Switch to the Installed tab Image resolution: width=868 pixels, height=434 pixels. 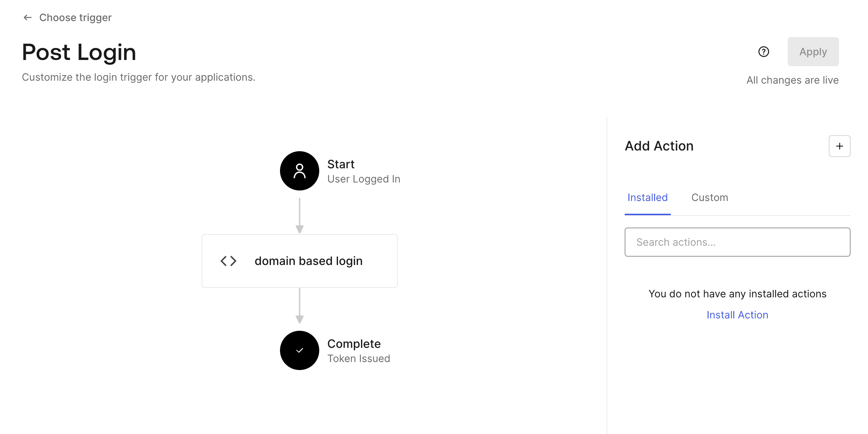pos(648,198)
